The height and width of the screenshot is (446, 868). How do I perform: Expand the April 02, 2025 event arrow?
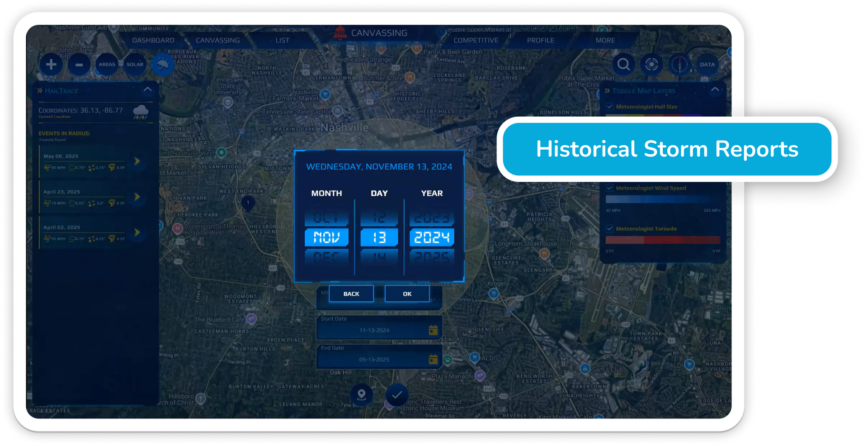click(137, 232)
